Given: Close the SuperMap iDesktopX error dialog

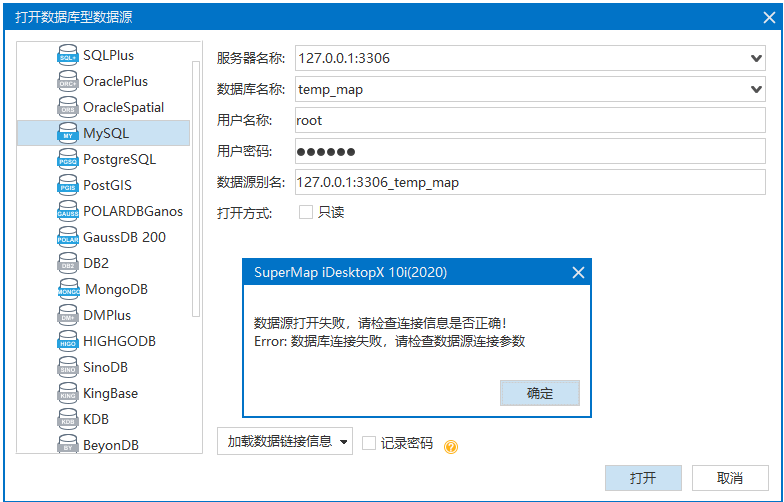Looking at the screenshot, I should [x=578, y=272].
